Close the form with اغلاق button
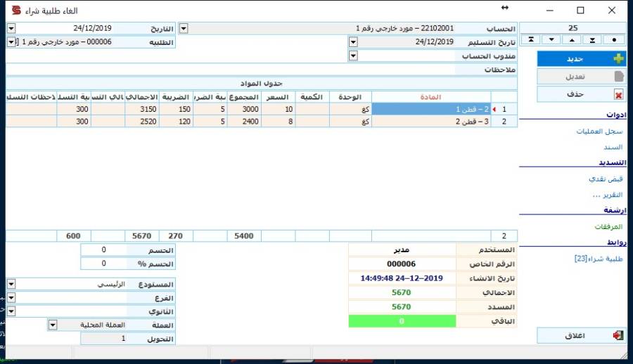This screenshot has height=364, width=633. tap(581, 335)
